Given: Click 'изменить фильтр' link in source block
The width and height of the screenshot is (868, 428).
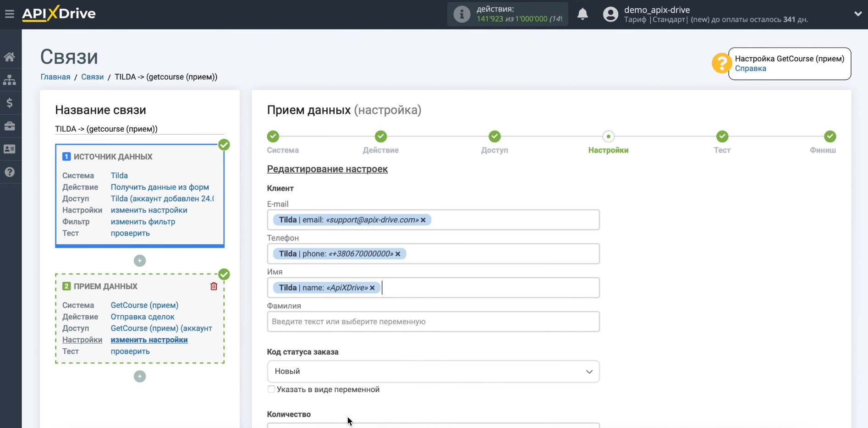Looking at the screenshot, I should point(143,222).
